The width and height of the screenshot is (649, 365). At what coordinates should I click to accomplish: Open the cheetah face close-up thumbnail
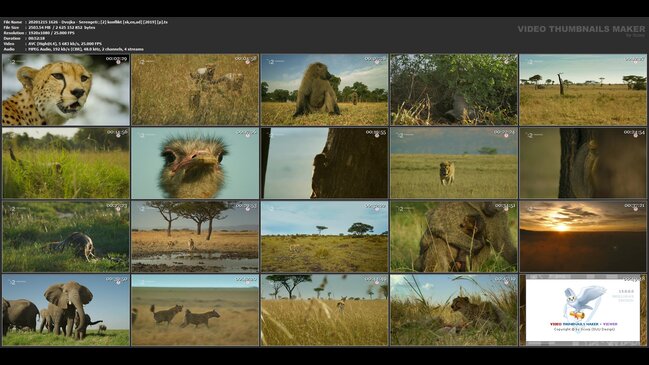click(66, 90)
